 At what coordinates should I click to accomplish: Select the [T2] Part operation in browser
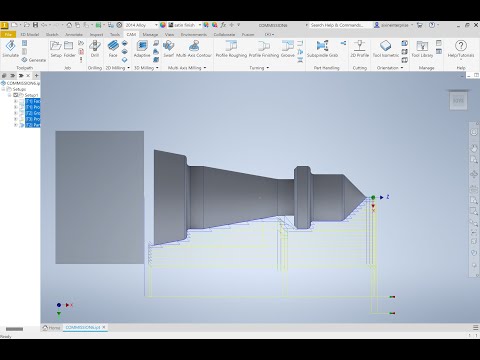(33, 125)
